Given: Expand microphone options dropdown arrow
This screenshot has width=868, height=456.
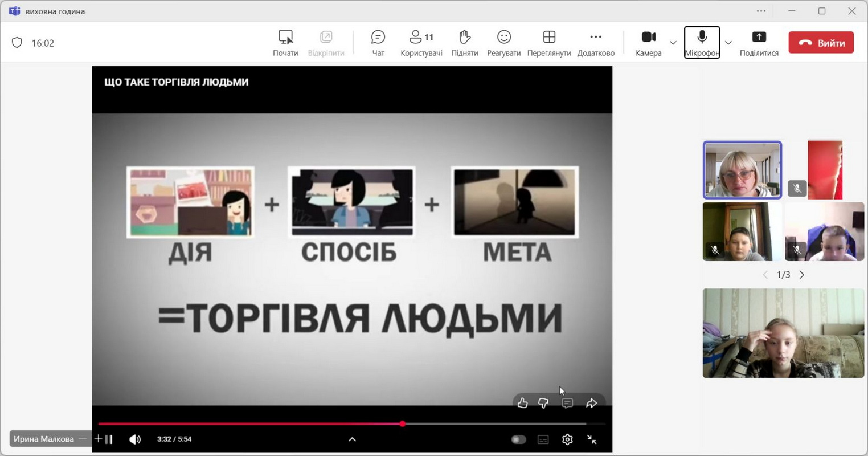Looking at the screenshot, I should [x=728, y=43].
